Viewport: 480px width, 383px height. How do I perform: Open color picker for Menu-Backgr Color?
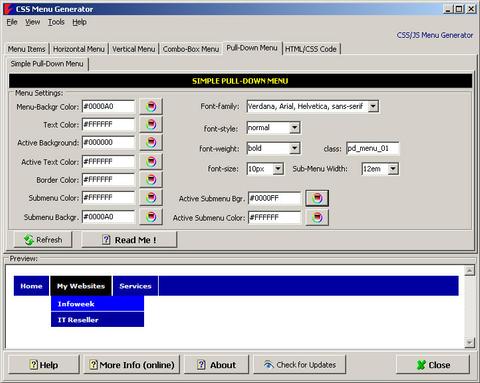151,106
